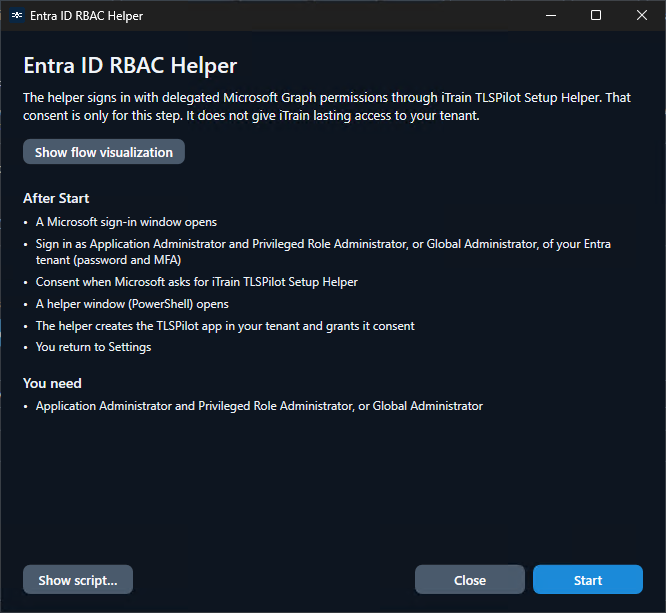Click the delegated Microsoft Graph permissions paragraph
Viewport: 666px width, 613px height.
[x=327, y=107]
